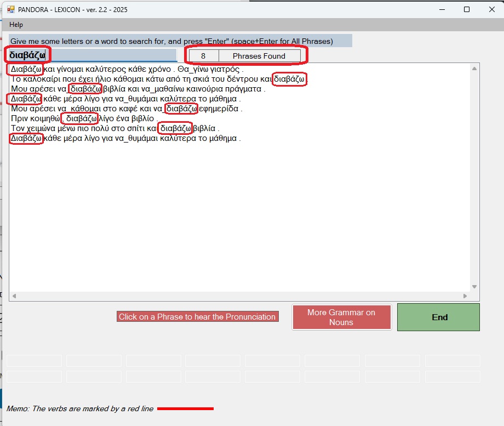Hear the phrase ending with εφημερίδα
This screenshot has width=504, height=426.
[126, 109]
